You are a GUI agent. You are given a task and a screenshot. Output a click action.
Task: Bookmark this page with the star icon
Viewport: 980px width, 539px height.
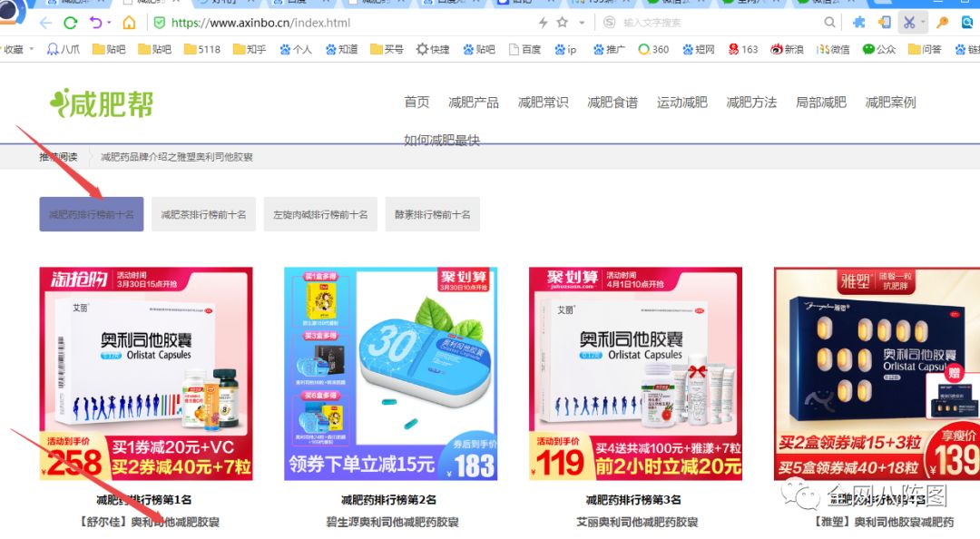click(x=563, y=23)
